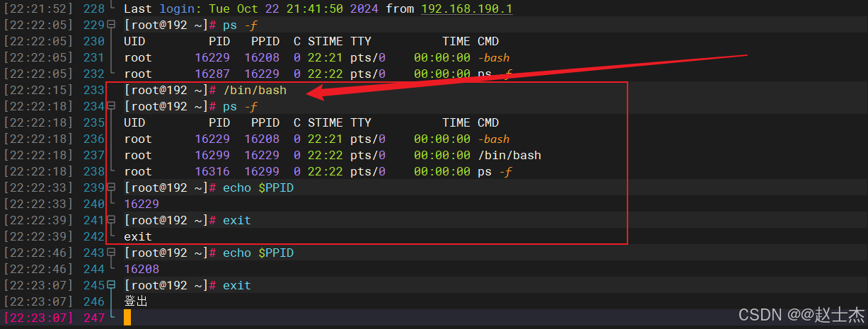Collapse the fold at line 229
The width and height of the screenshot is (868, 329).
point(111,25)
